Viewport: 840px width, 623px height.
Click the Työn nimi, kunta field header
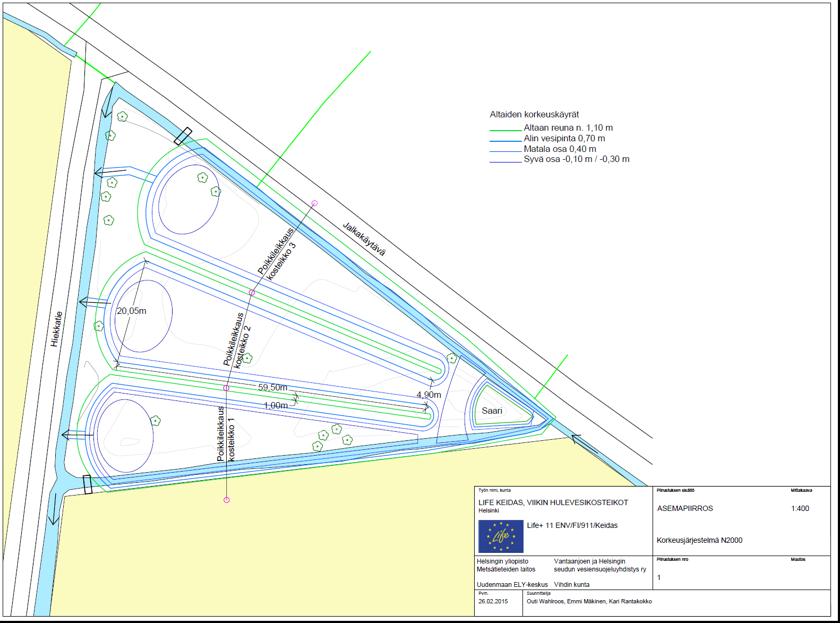[x=494, y=490]
